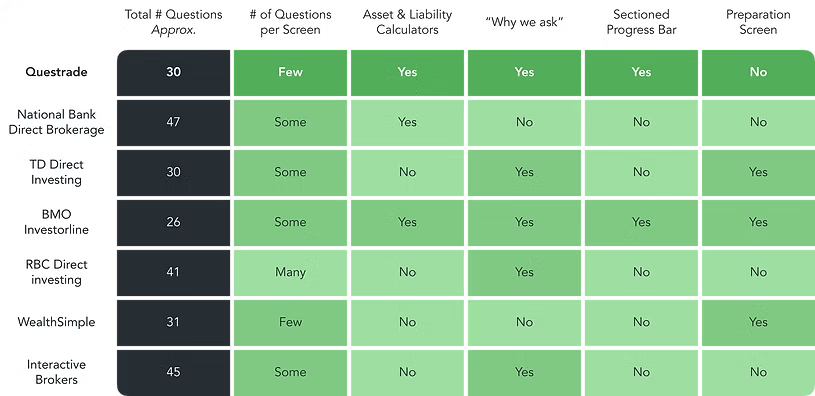
Task: Select Interactive Brokers' 45 questions cell
Action: click(173, 373)
